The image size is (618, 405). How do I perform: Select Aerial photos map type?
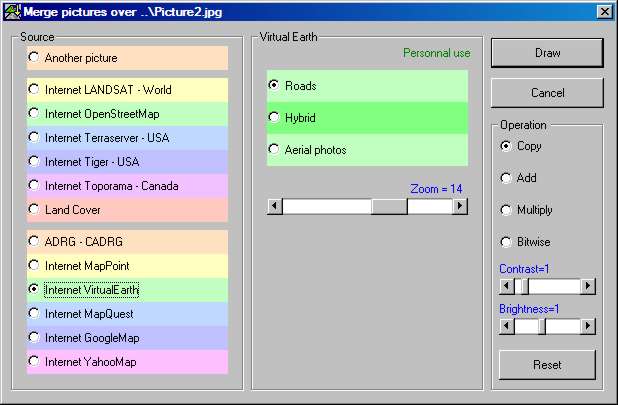(367, 150)
